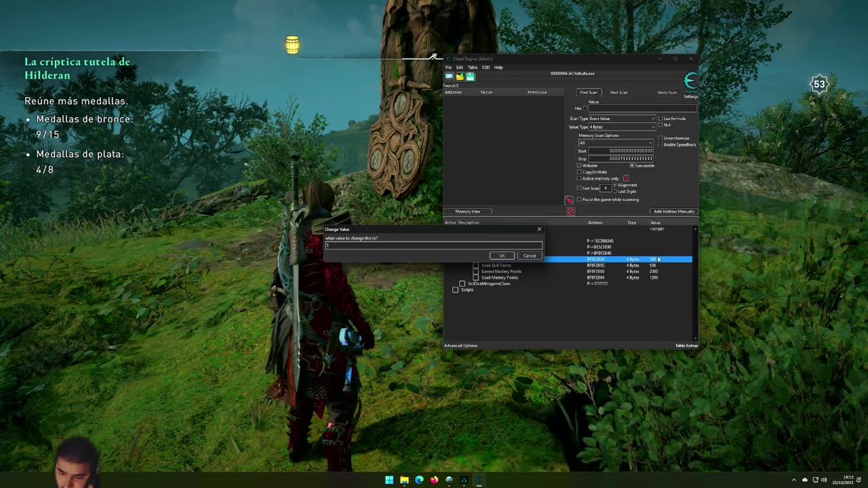Click the Cheat Engine taskbar icon
The height and width of the screenshot is (488, 868).
pos(479,480)
